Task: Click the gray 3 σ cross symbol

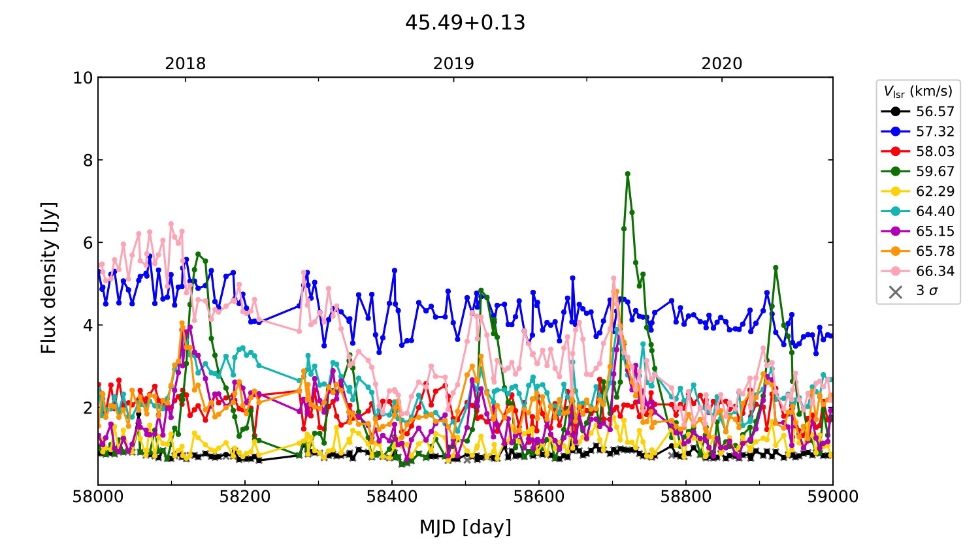Action: pos(895,292)
